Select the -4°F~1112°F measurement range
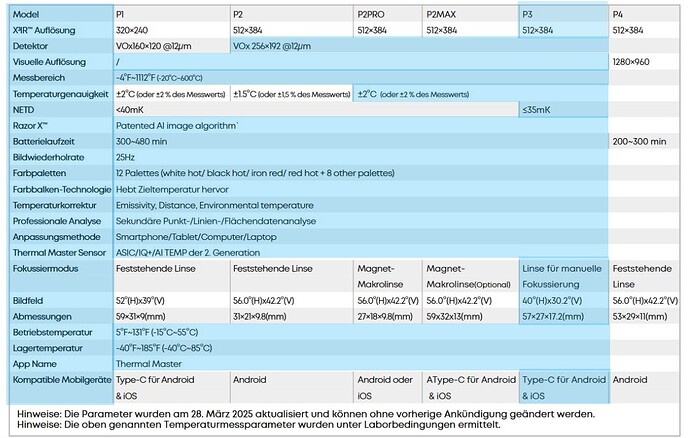Image resolution: width=690 pixels, height=438 pixels. click(x=159, y=78)
